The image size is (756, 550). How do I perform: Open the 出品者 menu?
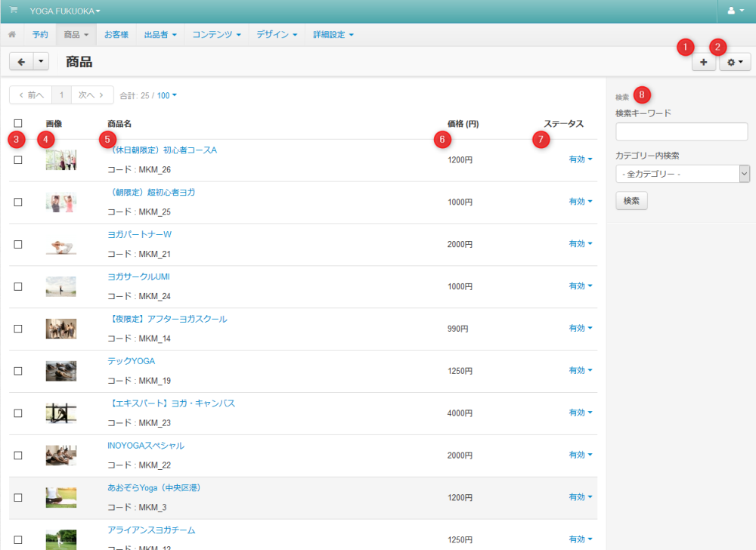(160, 35)
